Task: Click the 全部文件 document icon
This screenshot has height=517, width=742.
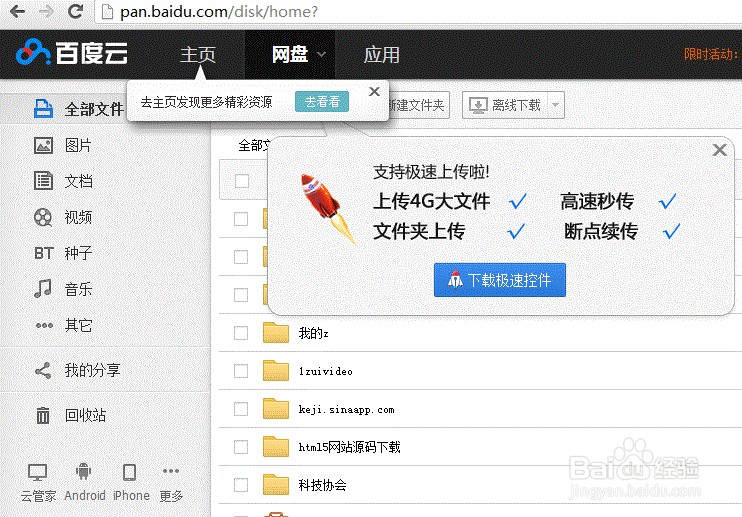Action: (x=43, y=109)
